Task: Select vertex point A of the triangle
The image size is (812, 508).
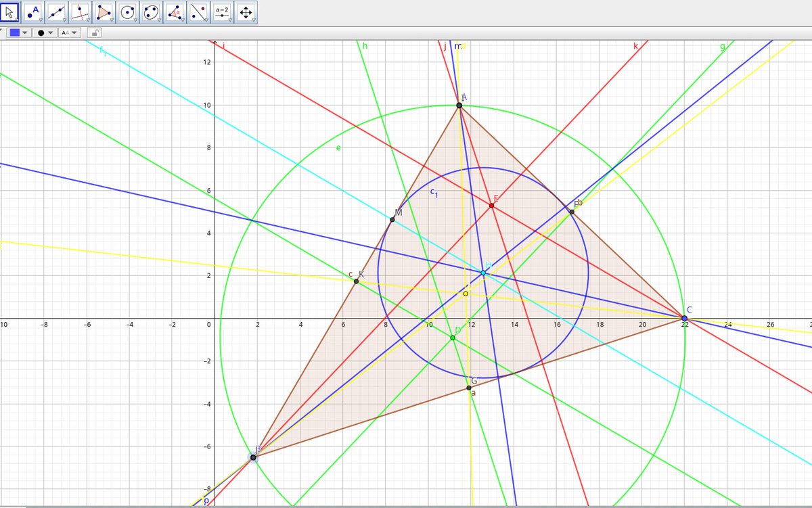Action: (x=459, y=105)
